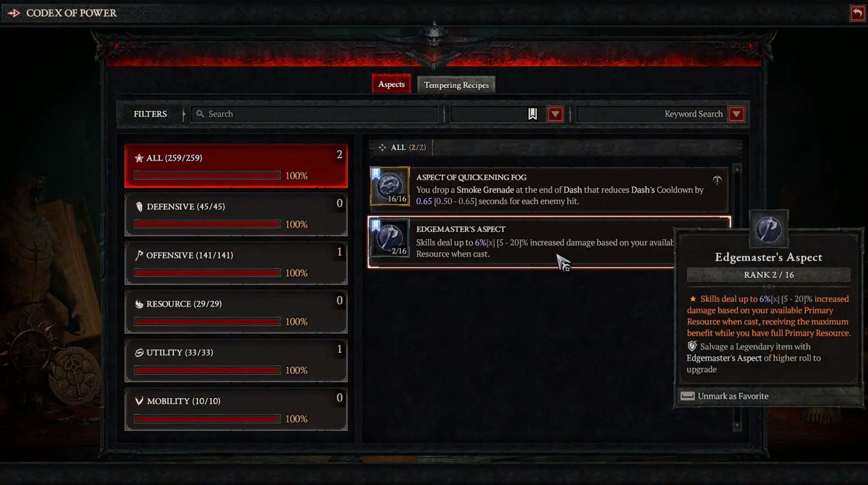Viewport: 868px width, 485px height.
Task: Toggle favorite bookmark on Quickening Fog
Action: [x=376, y=173]
